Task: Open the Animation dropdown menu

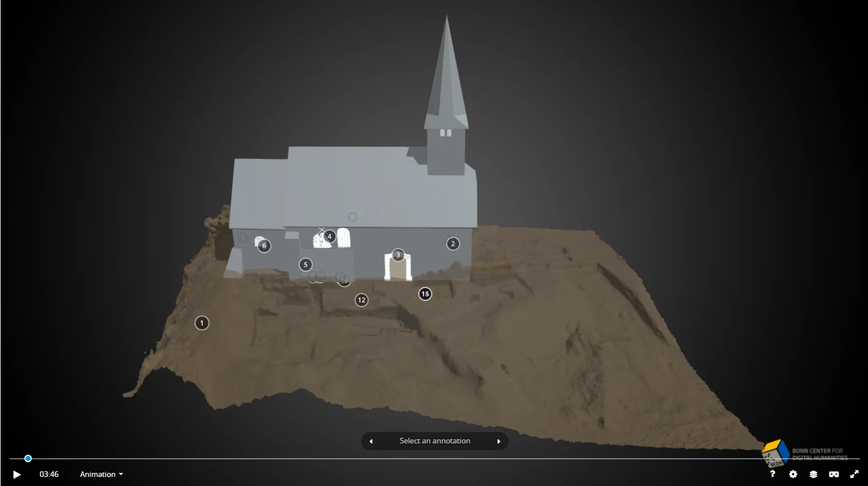Action: click(x=101, y=475)
